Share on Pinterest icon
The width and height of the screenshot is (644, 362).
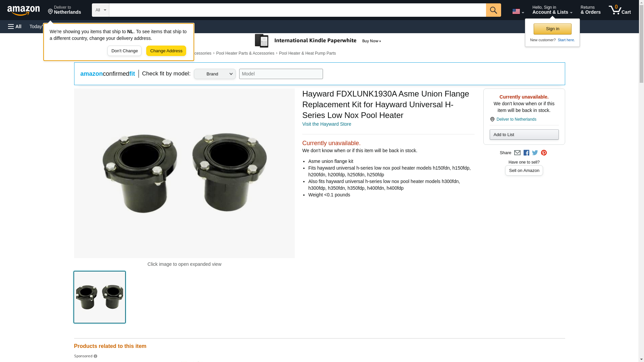tap(544, 153)
